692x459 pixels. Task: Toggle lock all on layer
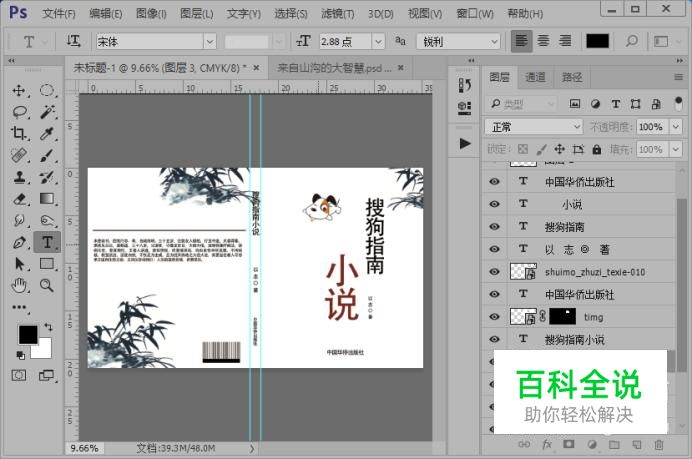(597, 149)
